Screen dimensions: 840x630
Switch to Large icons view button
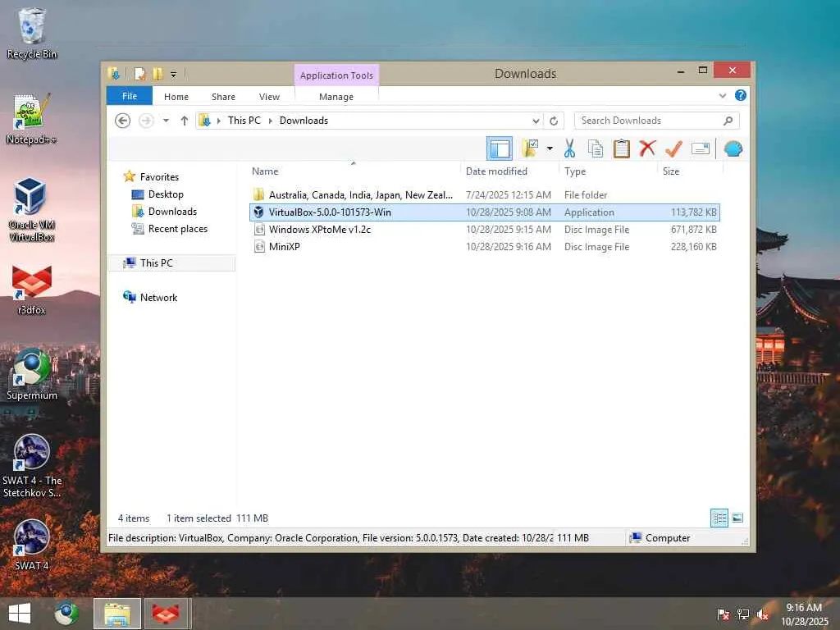pos(737,518)
